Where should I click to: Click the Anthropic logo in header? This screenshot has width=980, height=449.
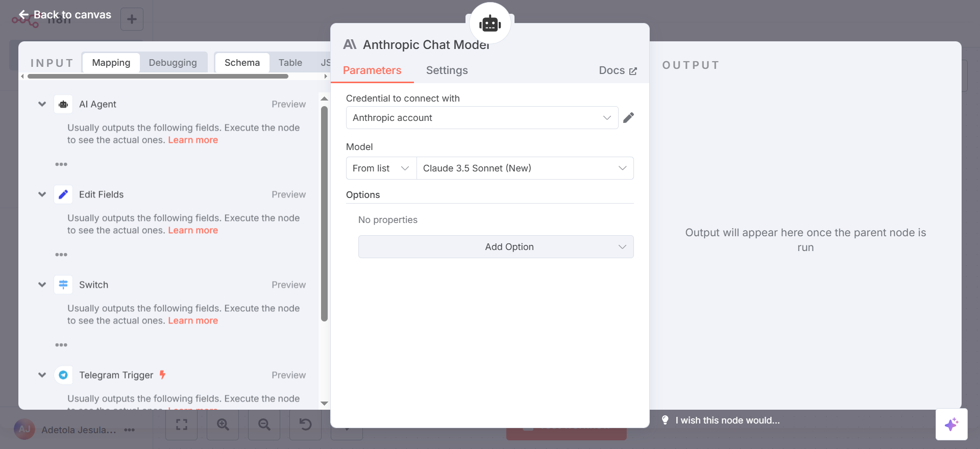click(x=350, y=44)
